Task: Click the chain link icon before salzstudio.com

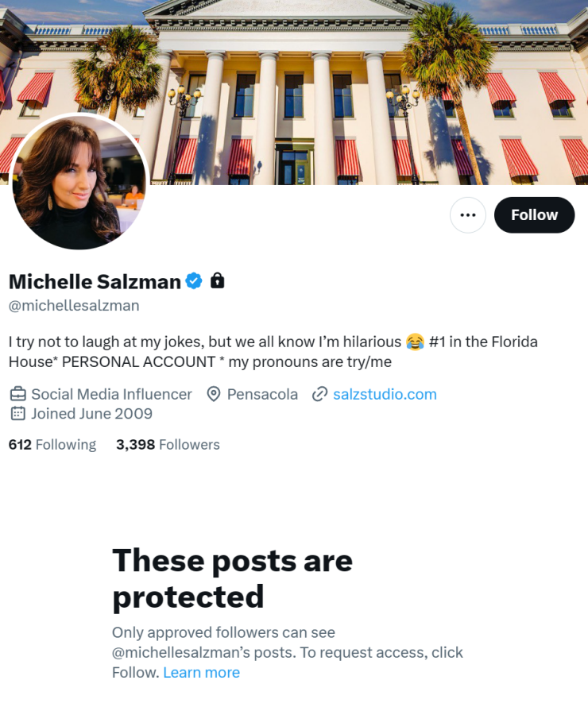Action: [319, 394]
